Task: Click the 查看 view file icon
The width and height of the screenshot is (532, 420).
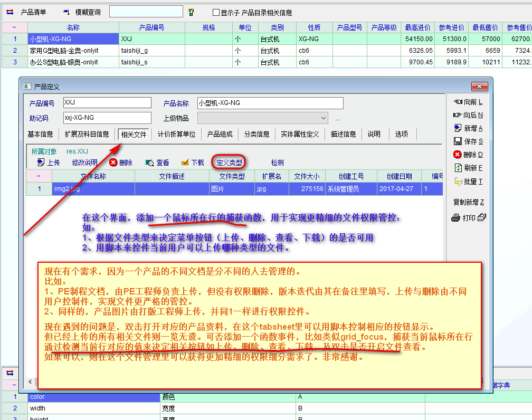Action: [150, 163]
